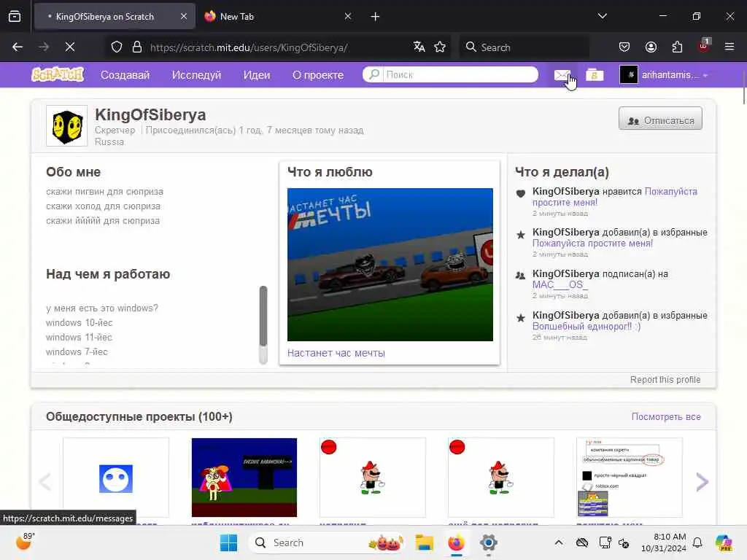Open the notifications bell icon
Screen dimensions: 747x560
697,542
